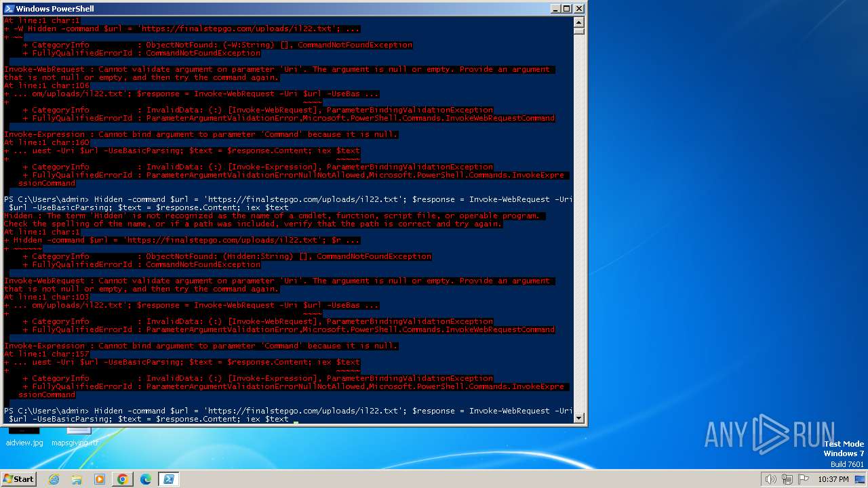This screenshot has height=488, width=868.
Task: Minimize the Windows PowerShell window
Action: pyautogui.click(x=555, y=9)
